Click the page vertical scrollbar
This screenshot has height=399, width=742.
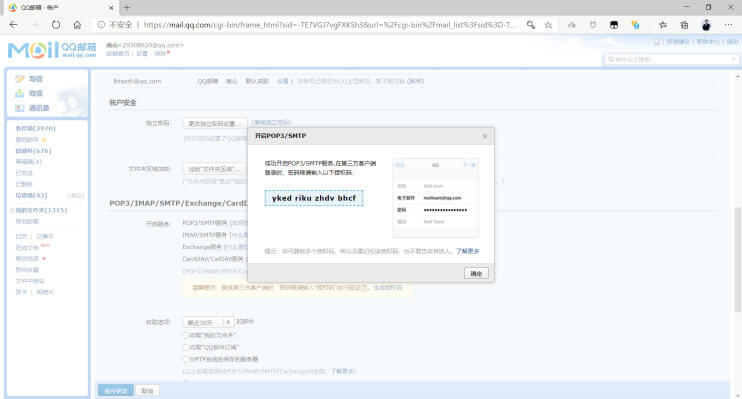pyautogui.click(x=738, y=259)
